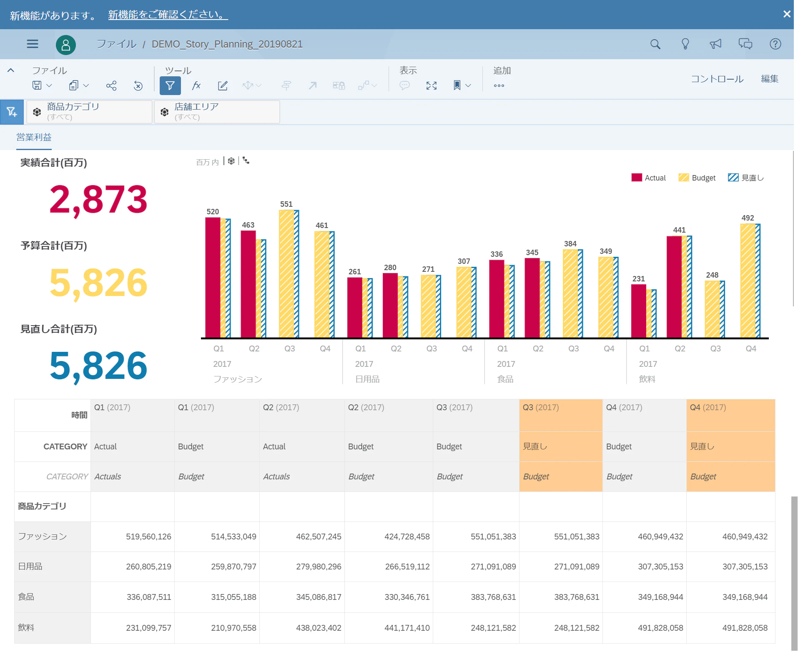This screenshot has height=672, width=798.
Task: Open the 店舗エリア filter selector
Action: point(217,112)
